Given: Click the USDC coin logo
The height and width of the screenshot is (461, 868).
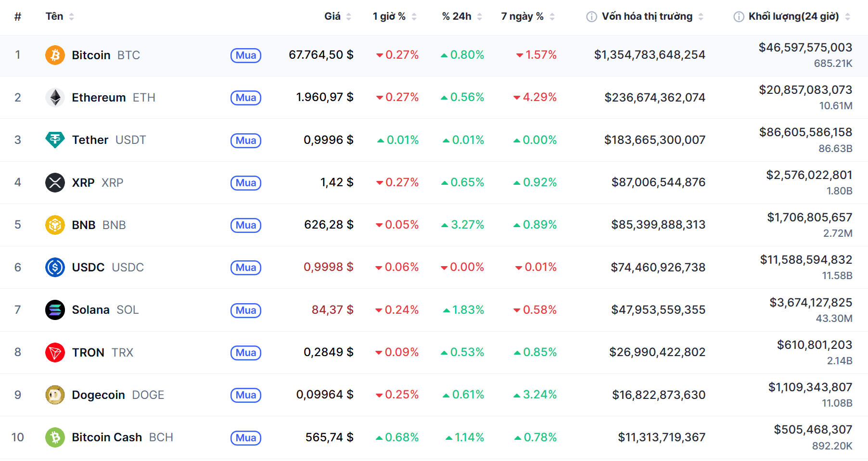Looking at the screenshot, I should tap(55, 267).
